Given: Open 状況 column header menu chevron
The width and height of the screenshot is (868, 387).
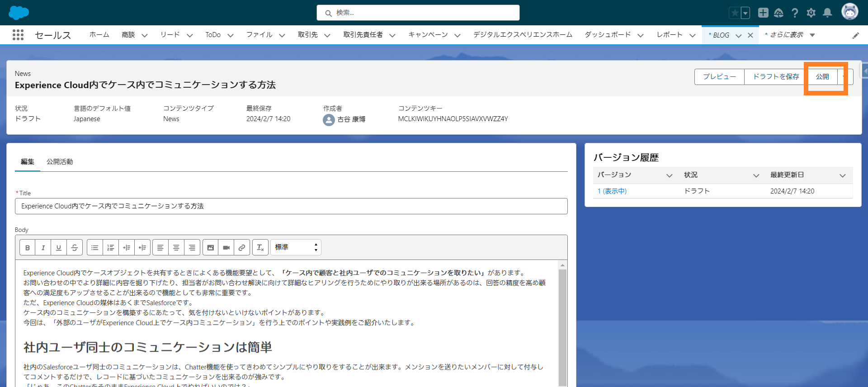Looking at the screenshot, I should tap(756, 175).
